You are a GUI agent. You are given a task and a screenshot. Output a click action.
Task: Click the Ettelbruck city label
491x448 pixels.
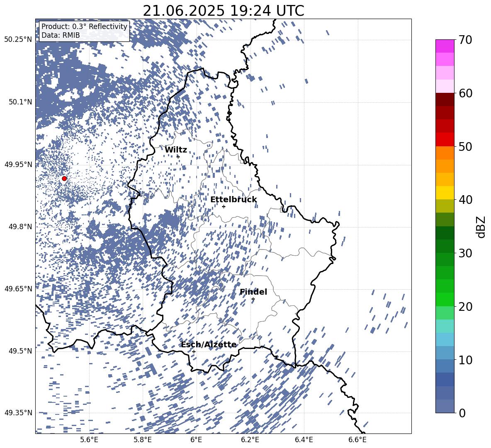click(x=233, y=200)
